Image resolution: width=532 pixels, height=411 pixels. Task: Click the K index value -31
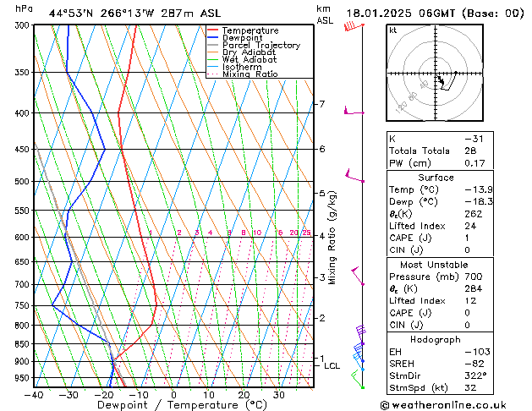point(474,139)
